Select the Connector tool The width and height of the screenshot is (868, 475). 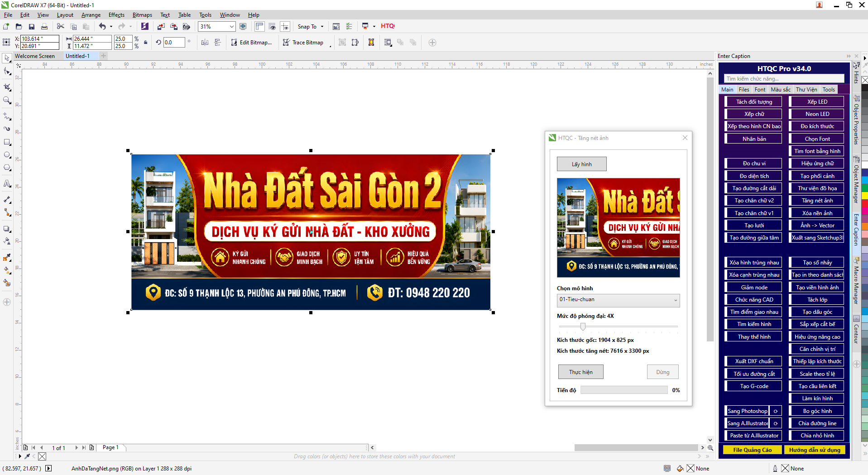coord(7,212)
